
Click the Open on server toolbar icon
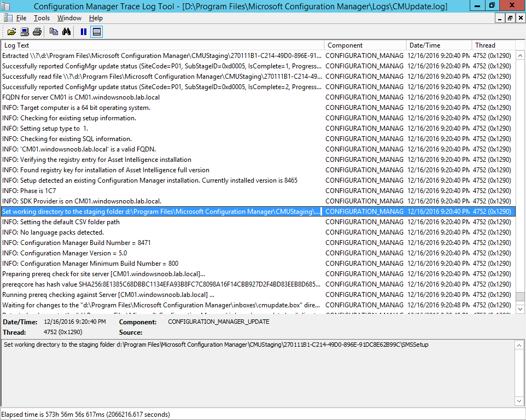[x=25, y=32]
